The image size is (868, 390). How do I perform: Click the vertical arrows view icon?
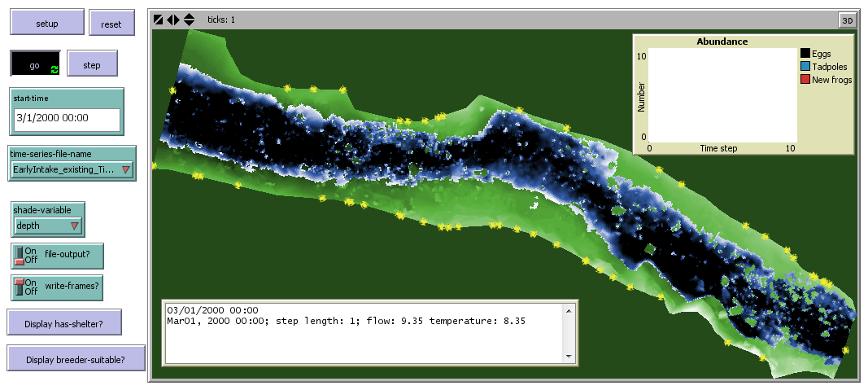(190, 20)
